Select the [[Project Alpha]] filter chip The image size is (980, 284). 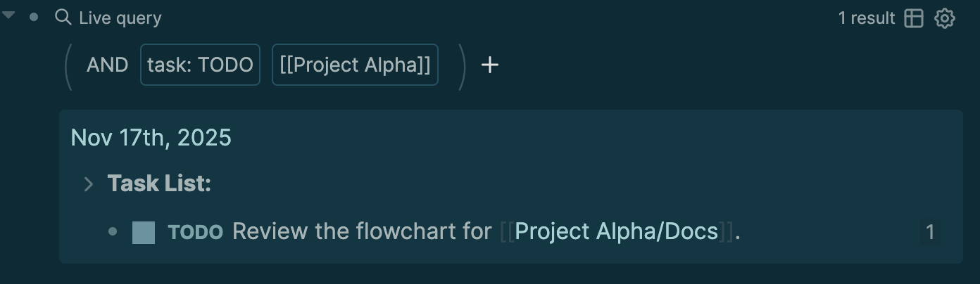coord(355,65)
